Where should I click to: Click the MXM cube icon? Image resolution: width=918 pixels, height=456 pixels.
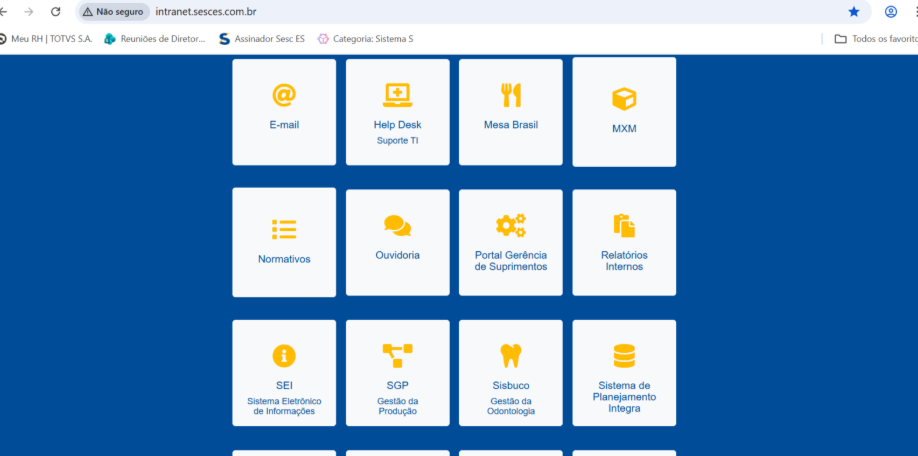(624, 99)
